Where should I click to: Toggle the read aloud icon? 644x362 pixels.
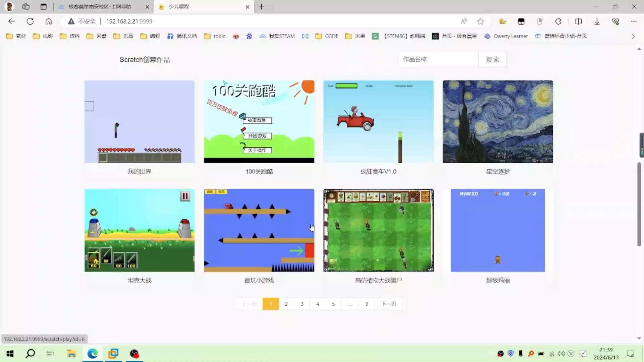tap(464, 21)
